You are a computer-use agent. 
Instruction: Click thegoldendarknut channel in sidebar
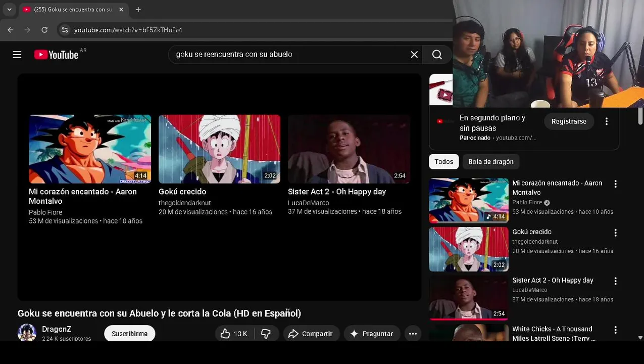pos(535,242)
